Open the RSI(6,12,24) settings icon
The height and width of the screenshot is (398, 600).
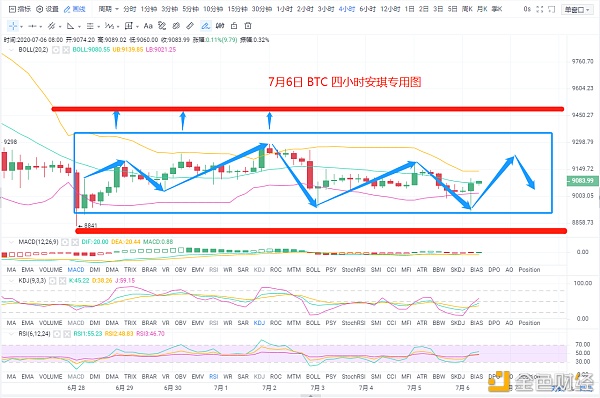coord(57,334)
